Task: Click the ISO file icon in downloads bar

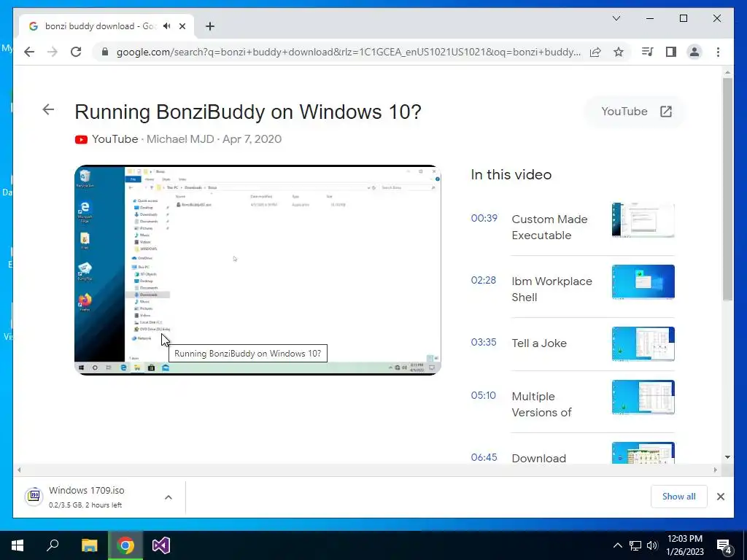Action: [x=34, y=497]
